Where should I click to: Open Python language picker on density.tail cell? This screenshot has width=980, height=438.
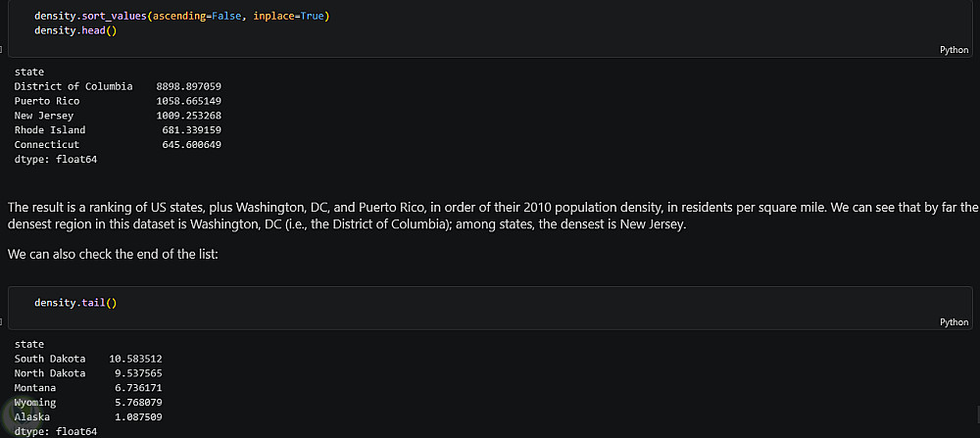click(953, 321)
